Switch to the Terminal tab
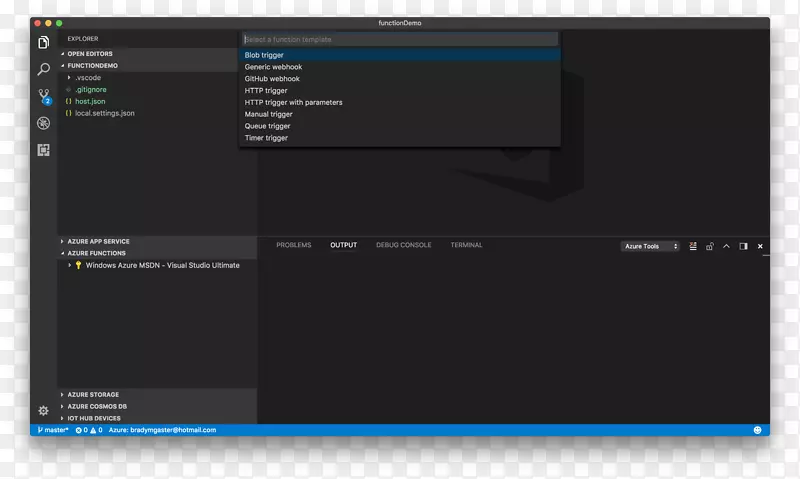Image resolution: width=800 pixels, height=479 pixels. (466, 245)
